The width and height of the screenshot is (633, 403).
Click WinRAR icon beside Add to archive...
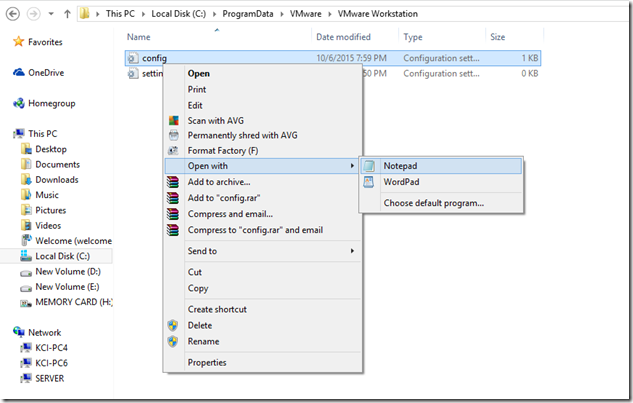pyautogui.click(x=173, y=182)
